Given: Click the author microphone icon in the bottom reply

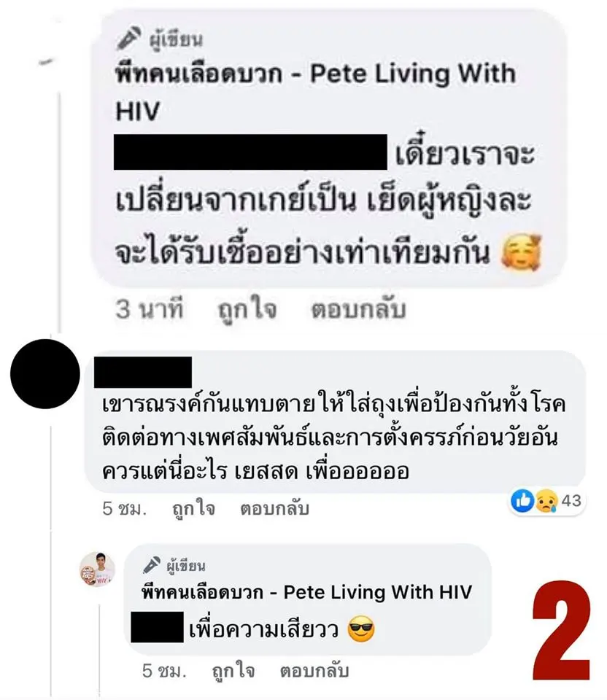Looking at the screenshot, I should click(x=152, y=565).
